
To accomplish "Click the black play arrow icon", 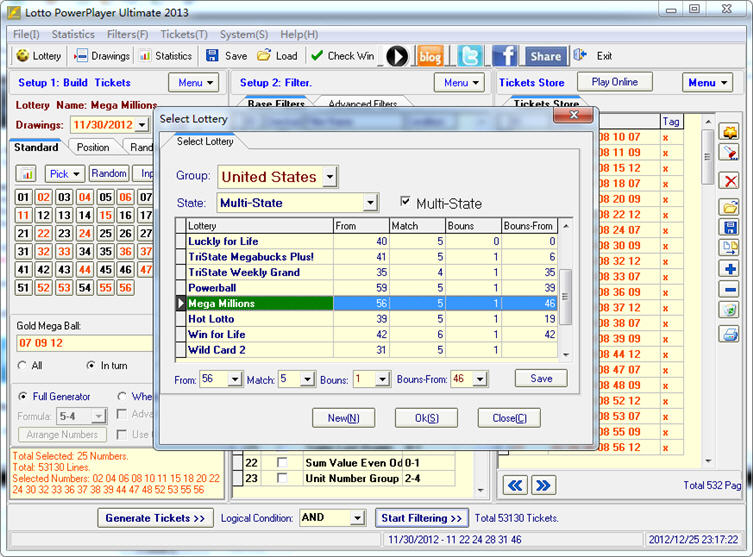I will (x=397, y=56).
